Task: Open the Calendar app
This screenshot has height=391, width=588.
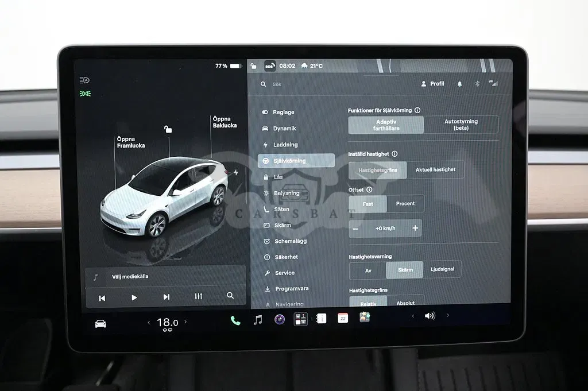Action: coord(343,318)
